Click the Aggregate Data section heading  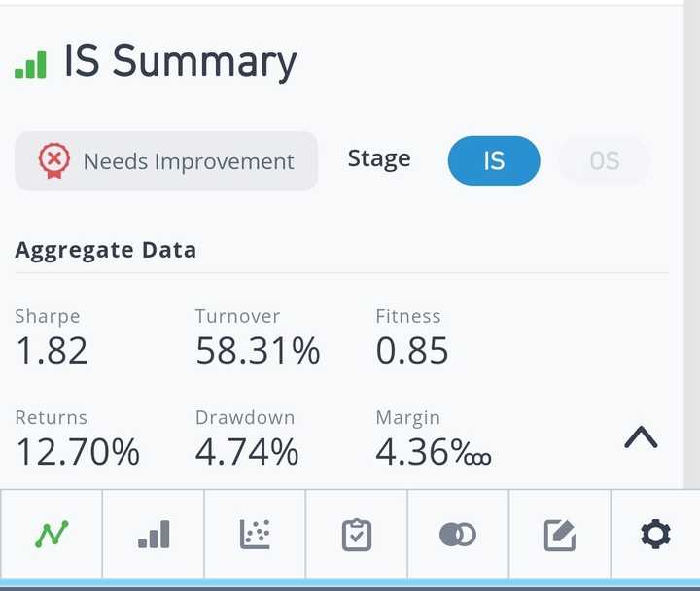point(106,250)
